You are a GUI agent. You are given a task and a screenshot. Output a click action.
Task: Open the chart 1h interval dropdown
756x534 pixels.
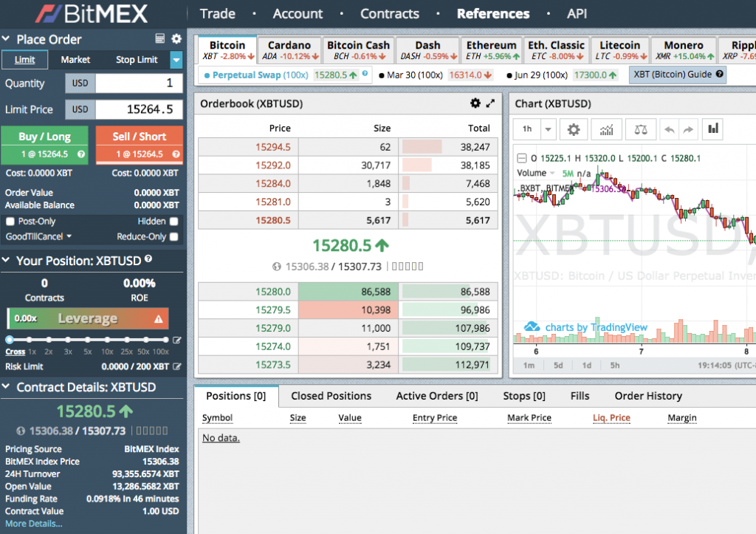tap(547, 129)
